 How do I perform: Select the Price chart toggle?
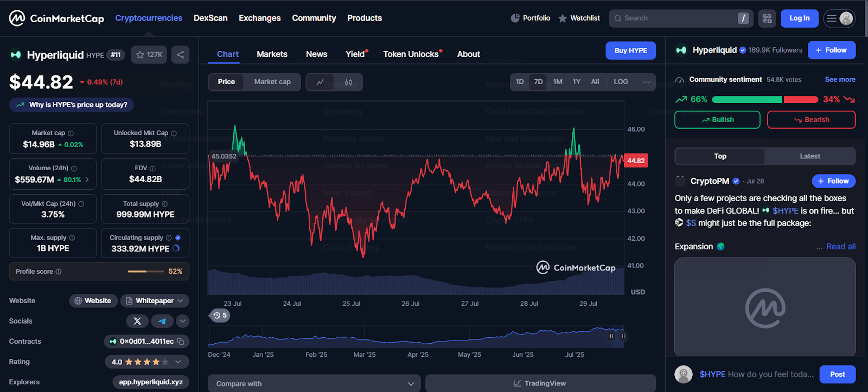226,82
